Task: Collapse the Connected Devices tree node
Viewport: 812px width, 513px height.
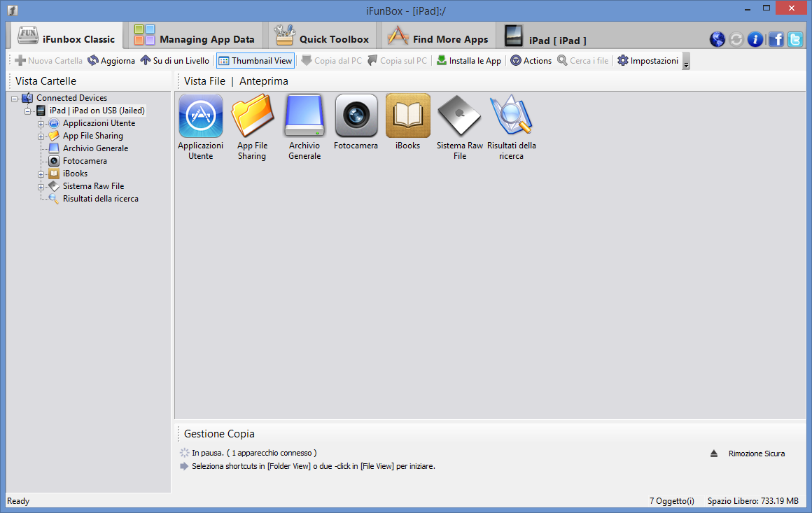Action: (15, 99)
